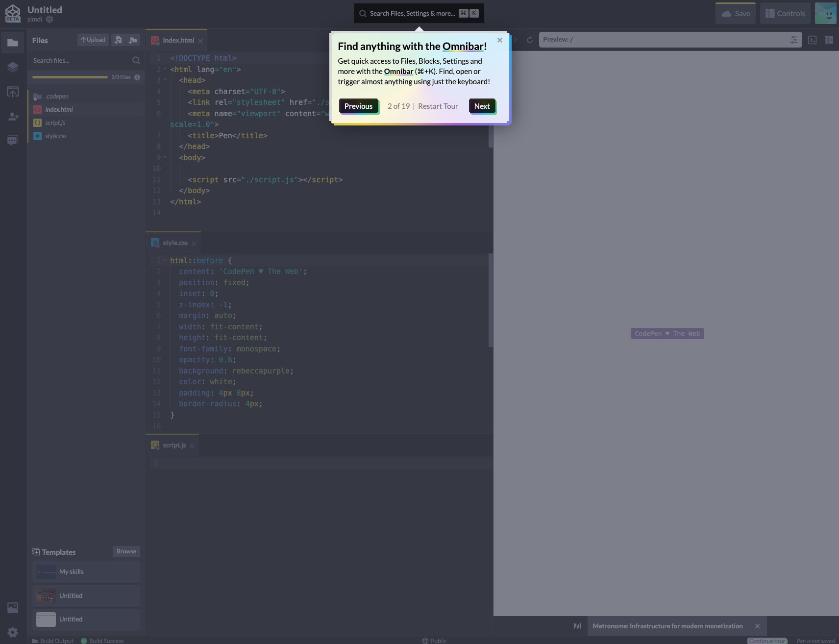Click the file limit info icon

click(137, 77)
